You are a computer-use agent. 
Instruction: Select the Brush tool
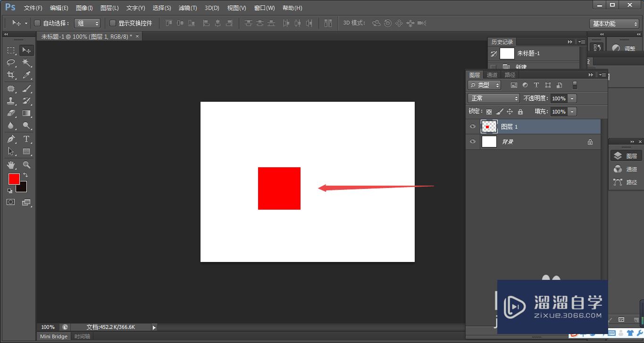(26, 89)
